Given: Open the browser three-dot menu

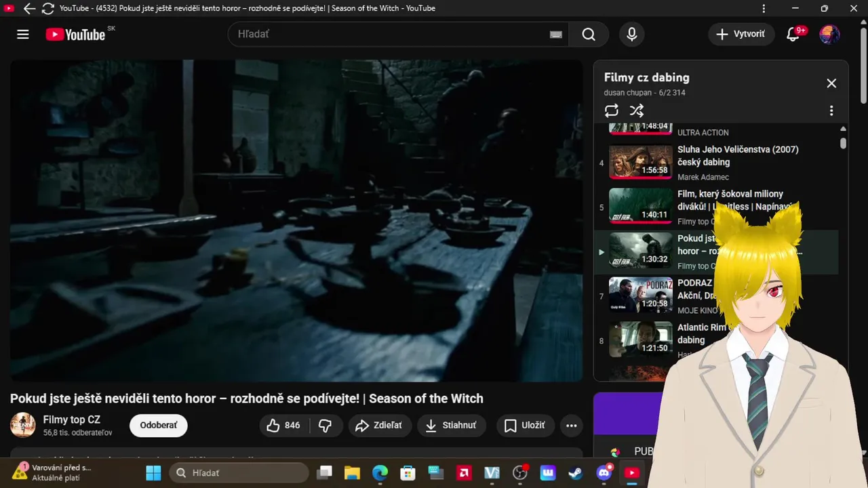Looking at the screenshot, I should coord(764,9).
